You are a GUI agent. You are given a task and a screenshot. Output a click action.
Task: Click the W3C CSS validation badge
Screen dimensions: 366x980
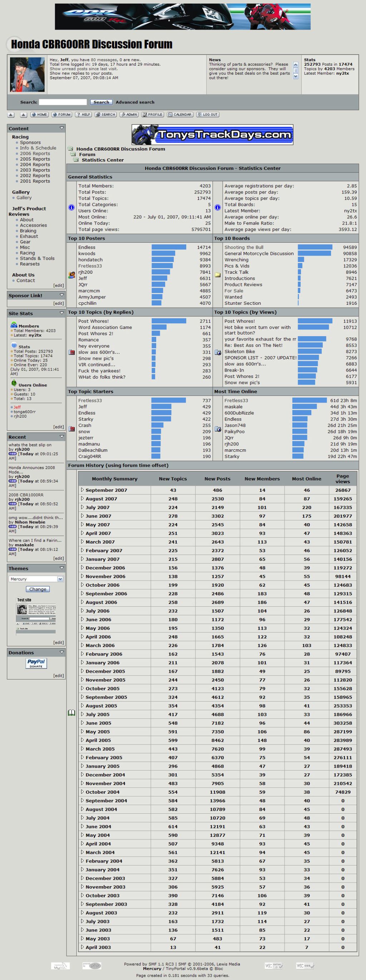[305, 965]
